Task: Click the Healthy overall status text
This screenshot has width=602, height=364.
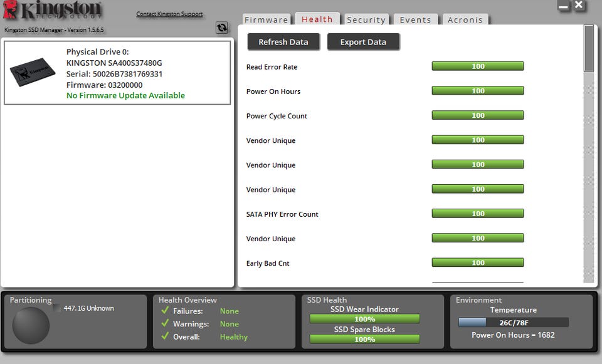Action: [234, 337]
